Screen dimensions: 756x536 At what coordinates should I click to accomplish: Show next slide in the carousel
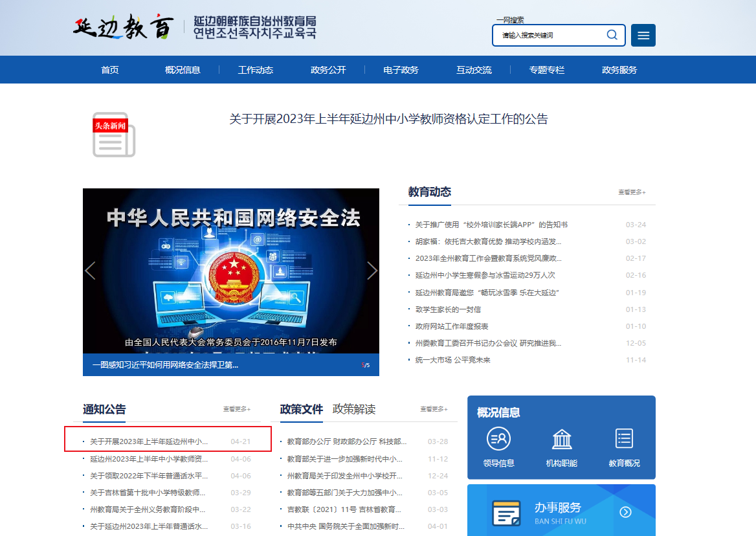point(372,271)
